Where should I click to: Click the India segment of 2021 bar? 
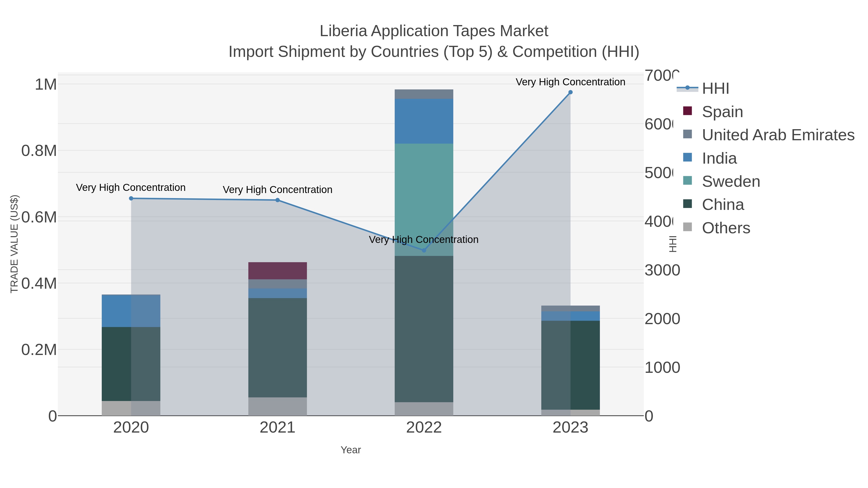(278, 293)
